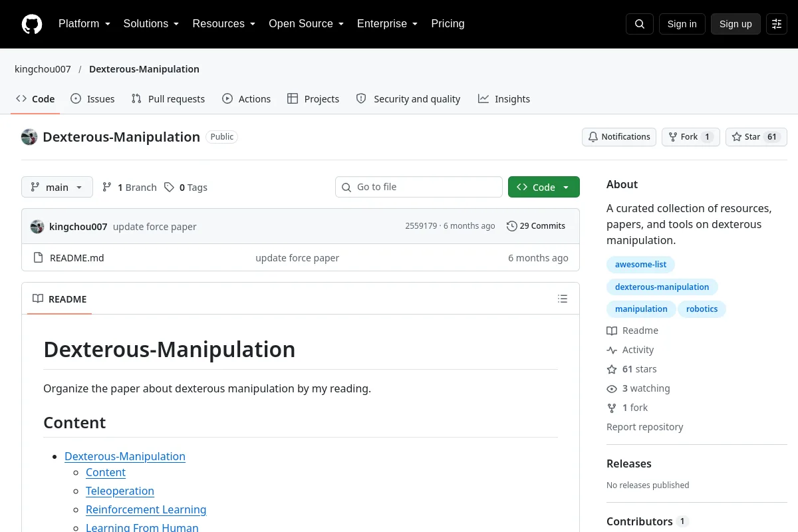798x532 pixels.
Task: Click the README.md file row
Action: click(301, 258)
